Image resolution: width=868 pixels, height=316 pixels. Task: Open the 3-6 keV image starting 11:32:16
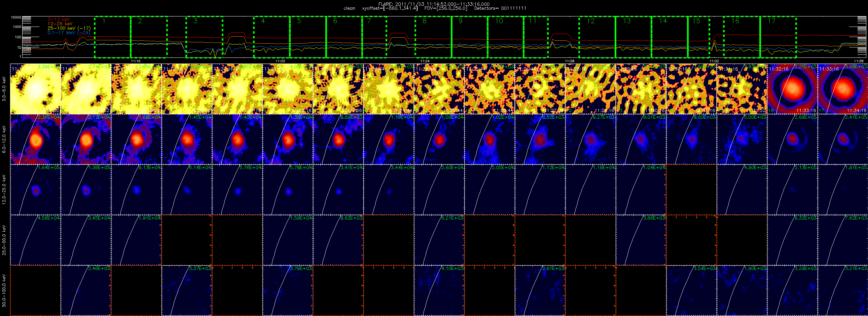(793, 89)
